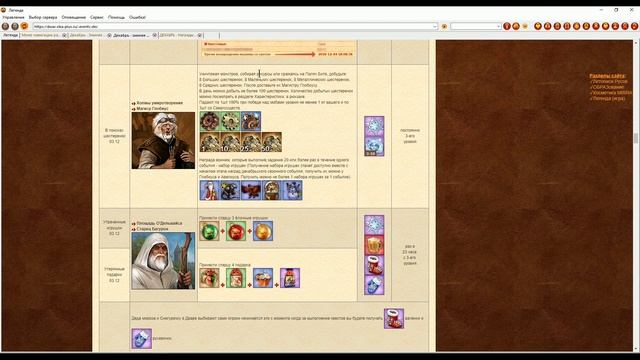Open the Оповещение menu
This screenshot has height=360, width=640.
(73, 18)
